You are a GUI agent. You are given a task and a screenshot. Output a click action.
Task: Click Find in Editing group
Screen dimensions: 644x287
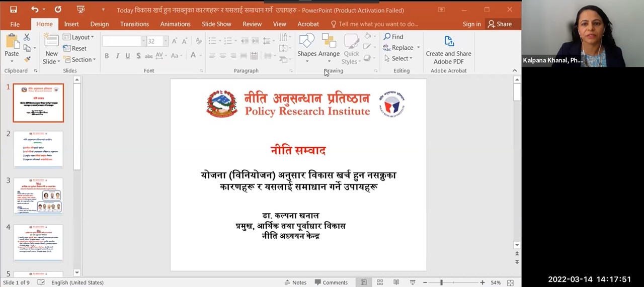click(393, 37)
